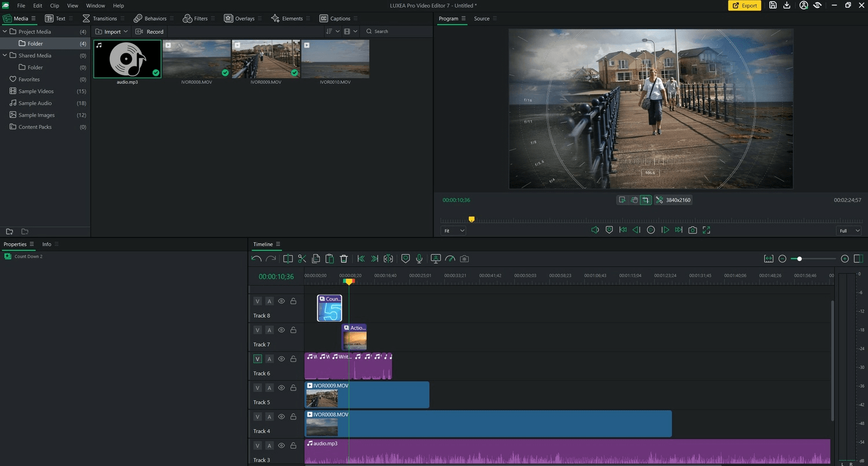Open the Full playback quality dropdown
The image size is (868, 466).
848,230
